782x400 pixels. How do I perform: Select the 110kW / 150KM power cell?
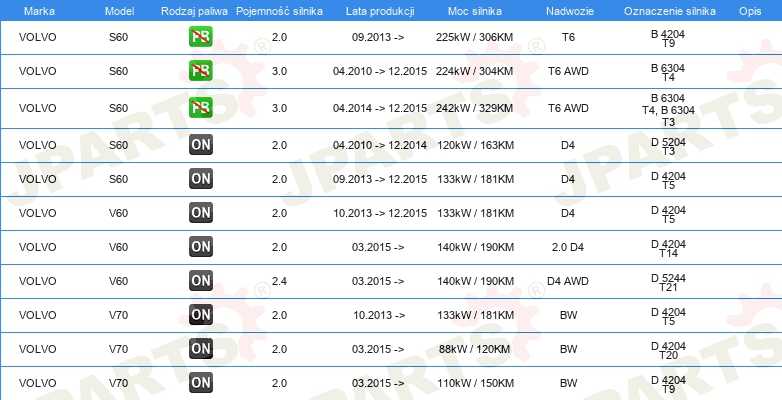click(475, 383)
